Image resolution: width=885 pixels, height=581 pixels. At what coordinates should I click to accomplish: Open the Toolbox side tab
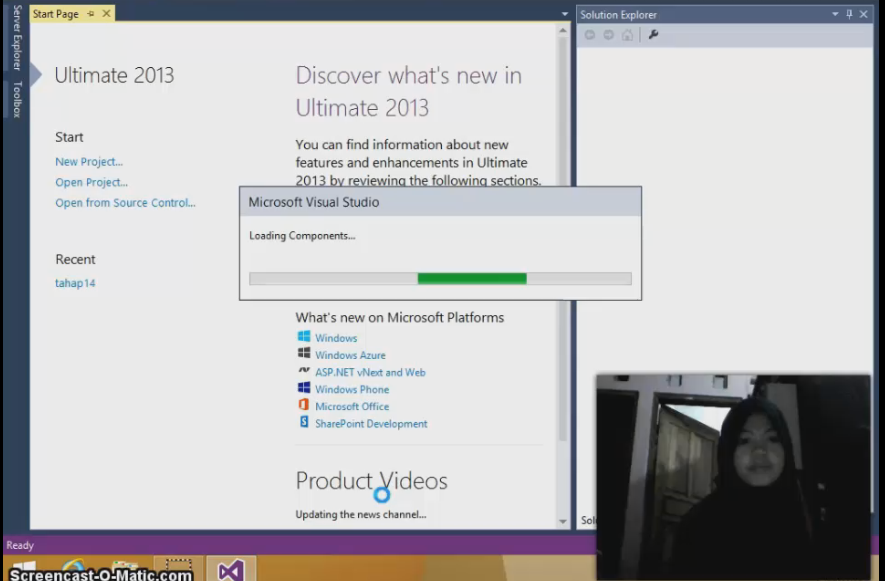pos(17,99)
